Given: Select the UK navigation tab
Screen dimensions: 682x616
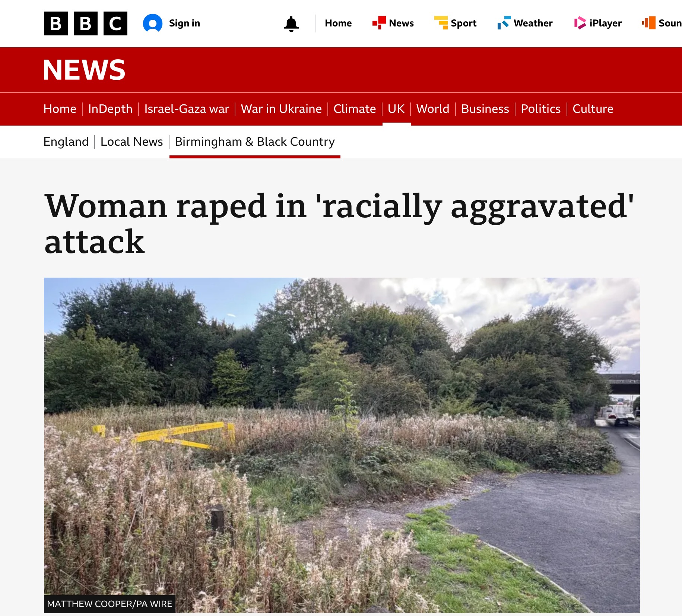Looking at the screenshot, I should [x=396, y=109].
